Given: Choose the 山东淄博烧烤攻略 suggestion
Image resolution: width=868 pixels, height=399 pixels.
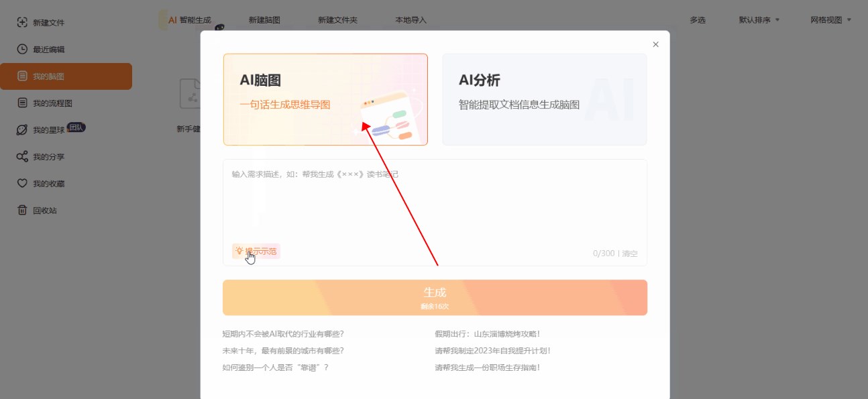Looking at the screenshot, I should (x=488, y=334).
